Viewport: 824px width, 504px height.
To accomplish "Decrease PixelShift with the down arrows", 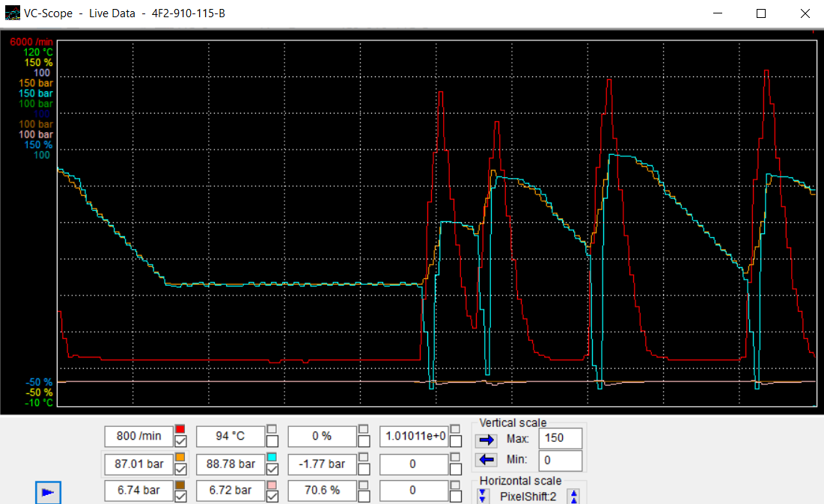I will (483, 496).
